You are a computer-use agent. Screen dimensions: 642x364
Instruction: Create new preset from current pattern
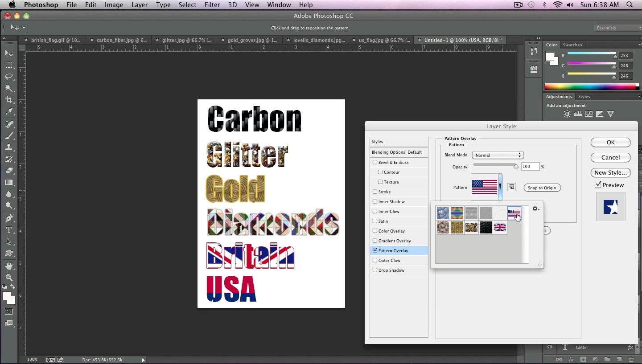(x=512, y=187)
